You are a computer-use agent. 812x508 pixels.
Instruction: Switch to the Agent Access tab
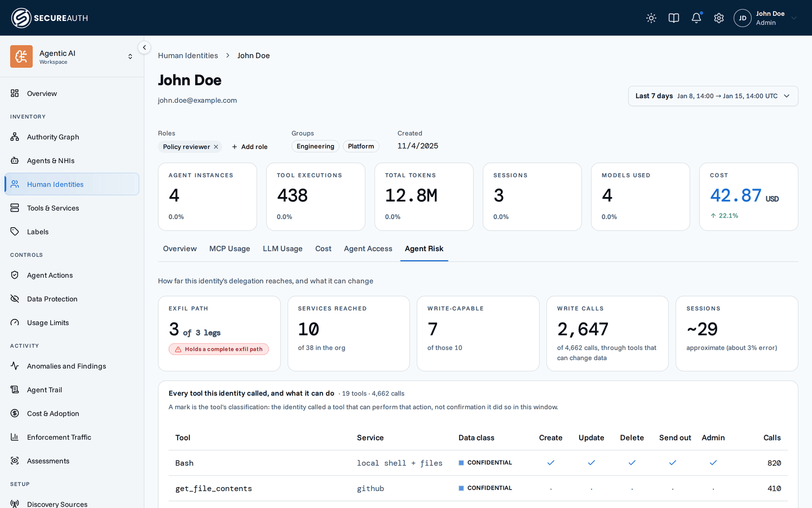(x=368, y=248)
